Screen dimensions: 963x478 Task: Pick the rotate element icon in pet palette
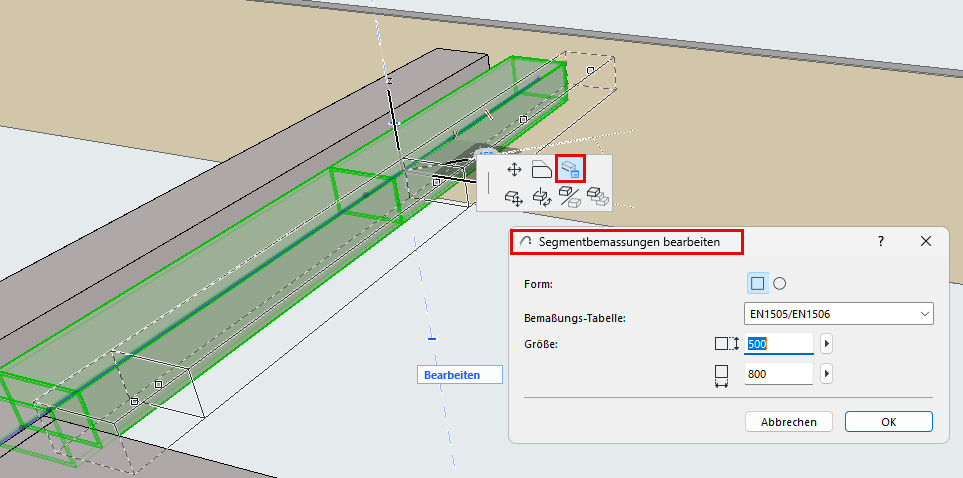point(542,197)
